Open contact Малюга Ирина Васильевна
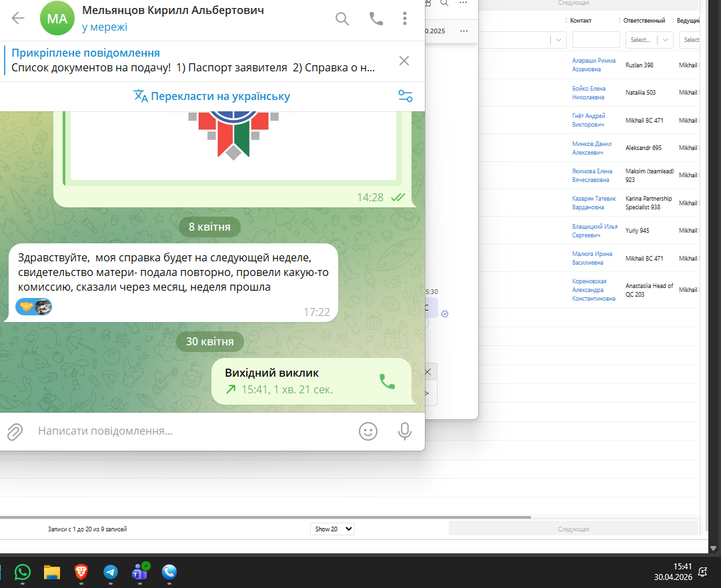721x588 pixels. [592, 258]
